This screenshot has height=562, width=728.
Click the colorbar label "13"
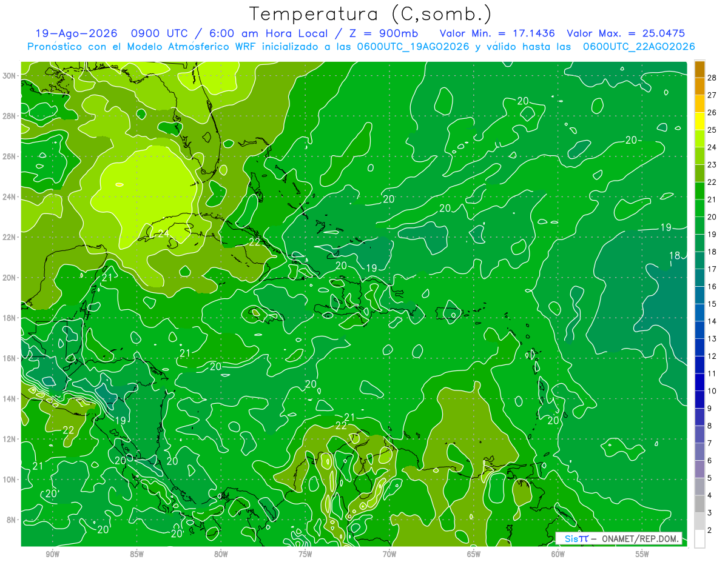click(x=712, y=338)
